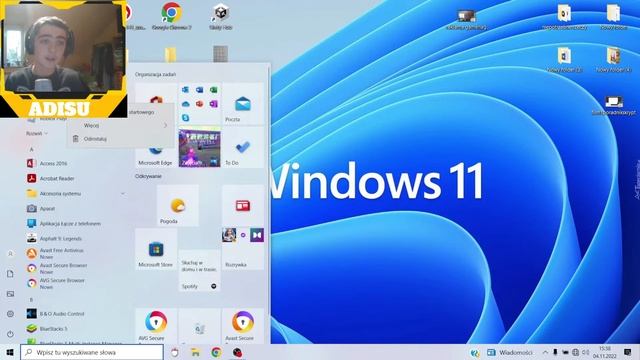Open Documents from the Start rail
Viewport: 640px width, 360px height.
(x=10, y=274)
